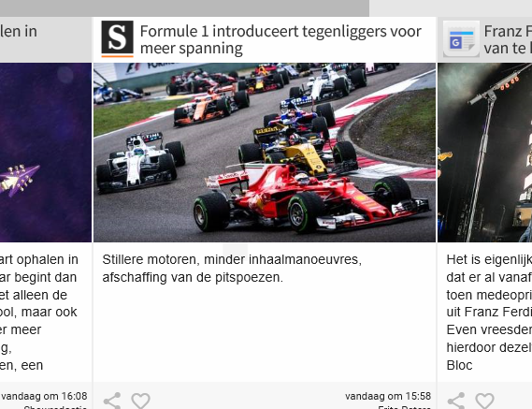Open the purple guitar image
Screen dimensions: 532x409
[46, 153]
